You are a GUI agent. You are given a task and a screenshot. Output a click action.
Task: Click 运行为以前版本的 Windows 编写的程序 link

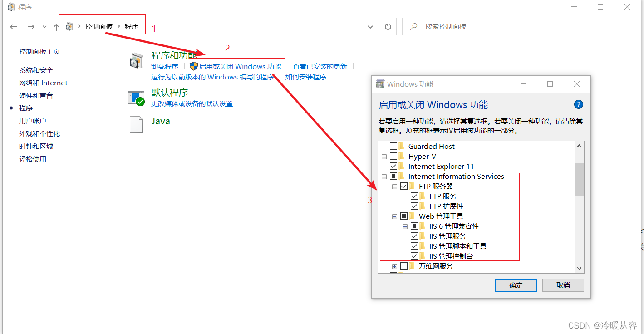pyautogui.click(x=212, y=77)
